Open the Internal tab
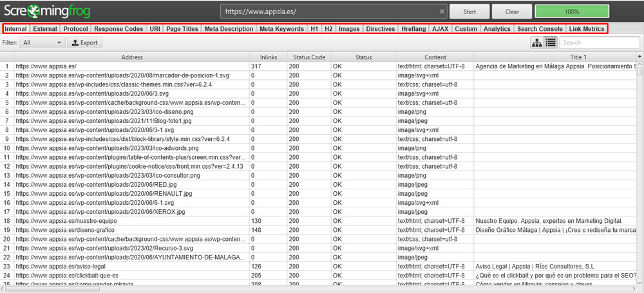Image resolution: width=644 pixels, height=293 pixels. (16, 29)
